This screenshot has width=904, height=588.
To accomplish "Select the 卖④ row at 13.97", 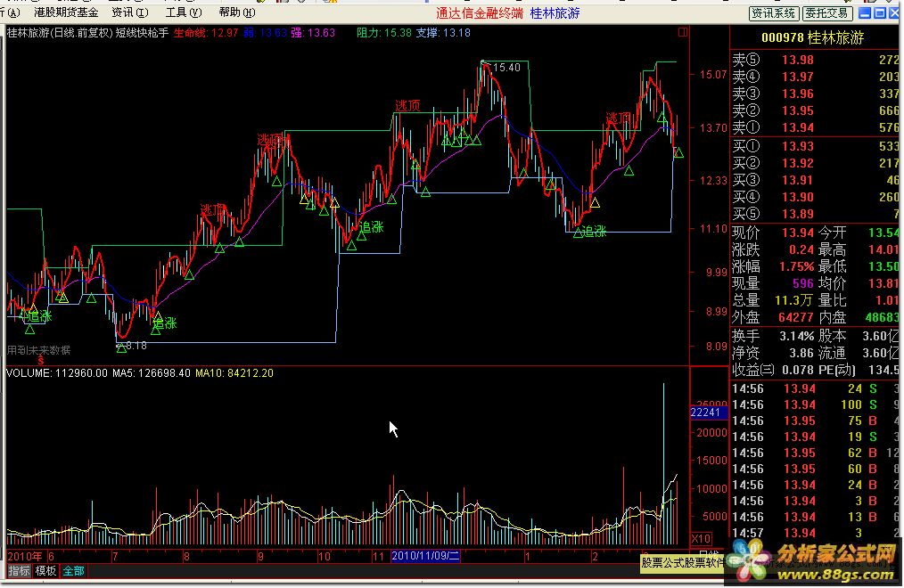I will point(815,77).
